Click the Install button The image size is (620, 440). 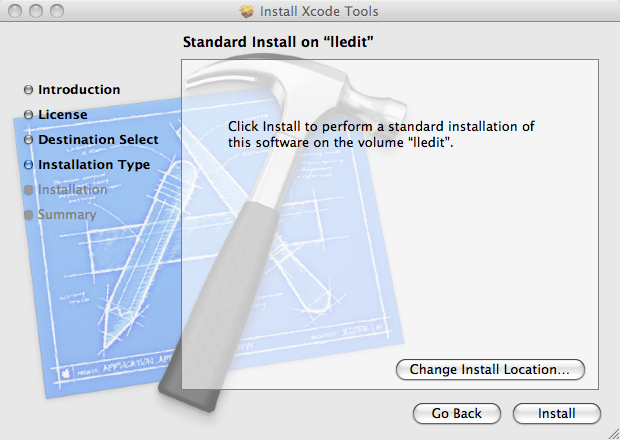(557, 414)
